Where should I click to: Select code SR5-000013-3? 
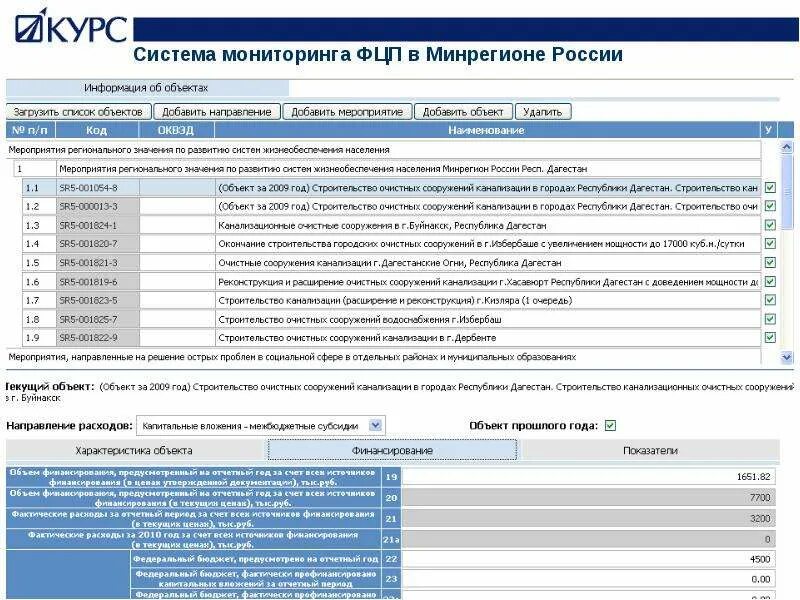[97, 207]
